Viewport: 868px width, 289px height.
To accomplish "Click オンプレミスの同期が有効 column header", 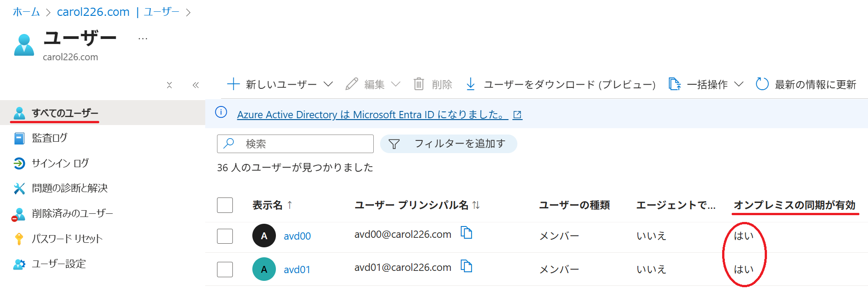I will click(x=795, y=205).
